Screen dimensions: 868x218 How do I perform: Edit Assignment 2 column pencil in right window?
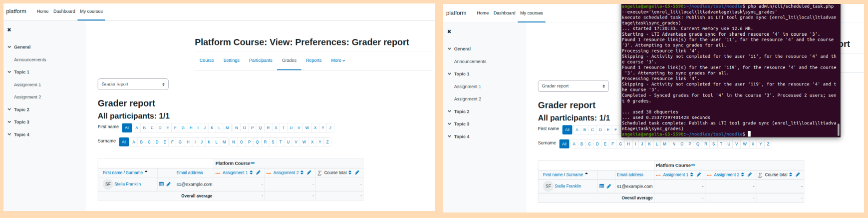click(750, 174)
